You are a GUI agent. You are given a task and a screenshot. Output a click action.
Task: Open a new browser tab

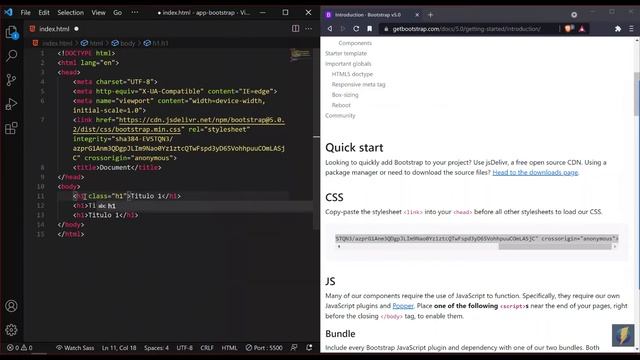pos(430,15)
